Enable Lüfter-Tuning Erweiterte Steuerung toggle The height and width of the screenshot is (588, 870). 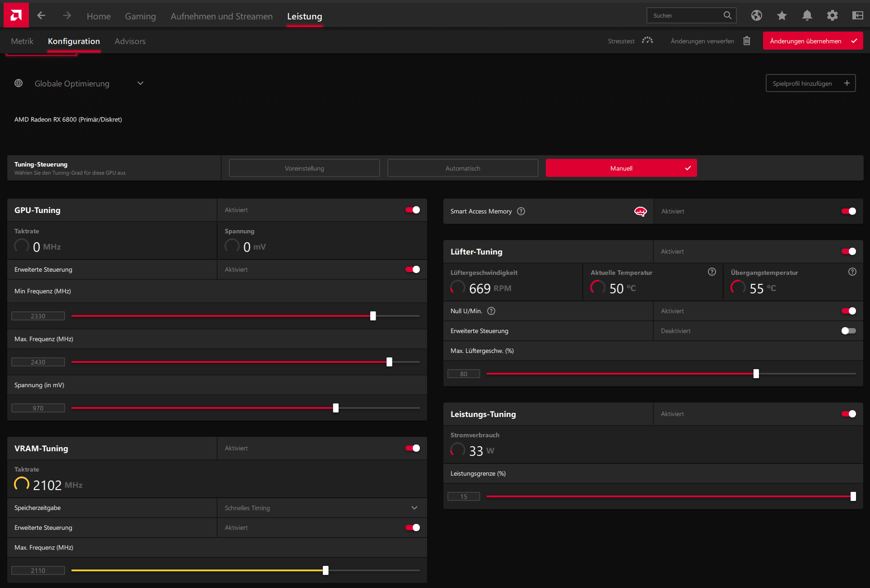[x=848, y=331]
